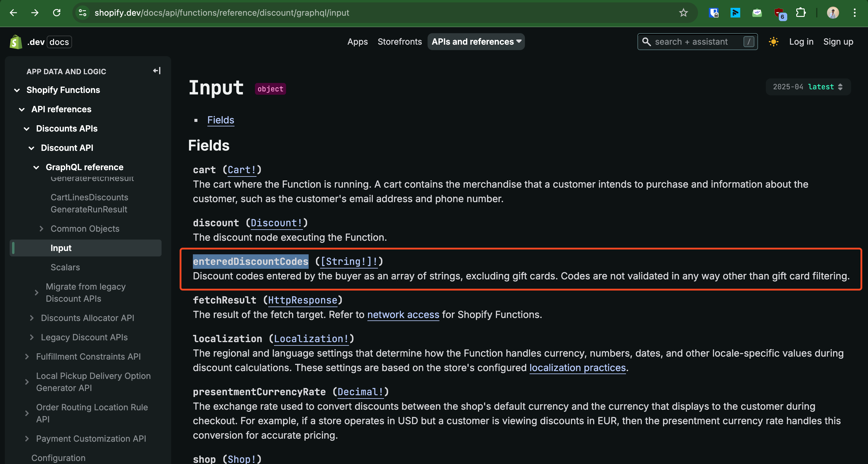
Task: Click the Shopify bag logo
Action: (x=15, y=42)
